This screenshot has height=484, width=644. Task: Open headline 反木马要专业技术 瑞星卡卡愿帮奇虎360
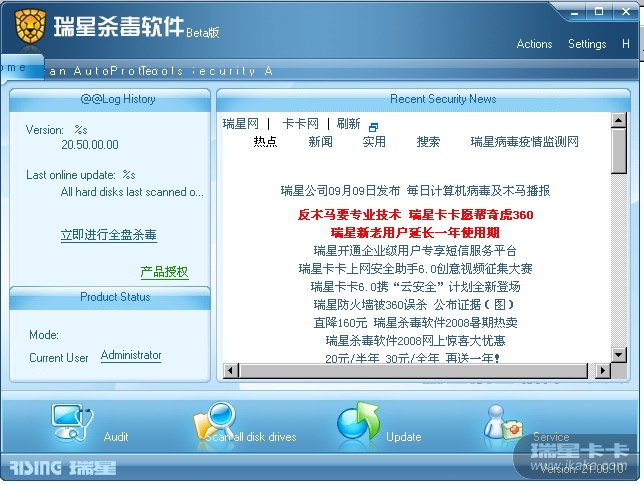[x=415, y=214]
